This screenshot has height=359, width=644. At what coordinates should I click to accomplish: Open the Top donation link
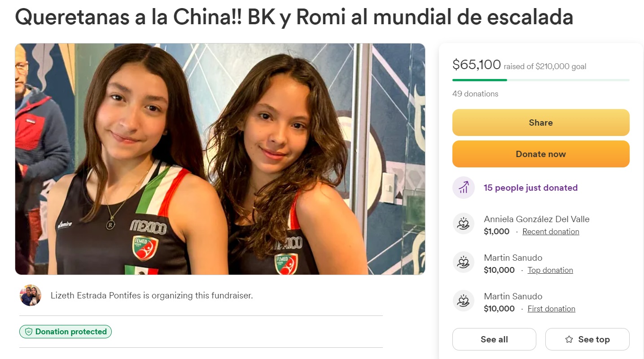tap(550, 270)
